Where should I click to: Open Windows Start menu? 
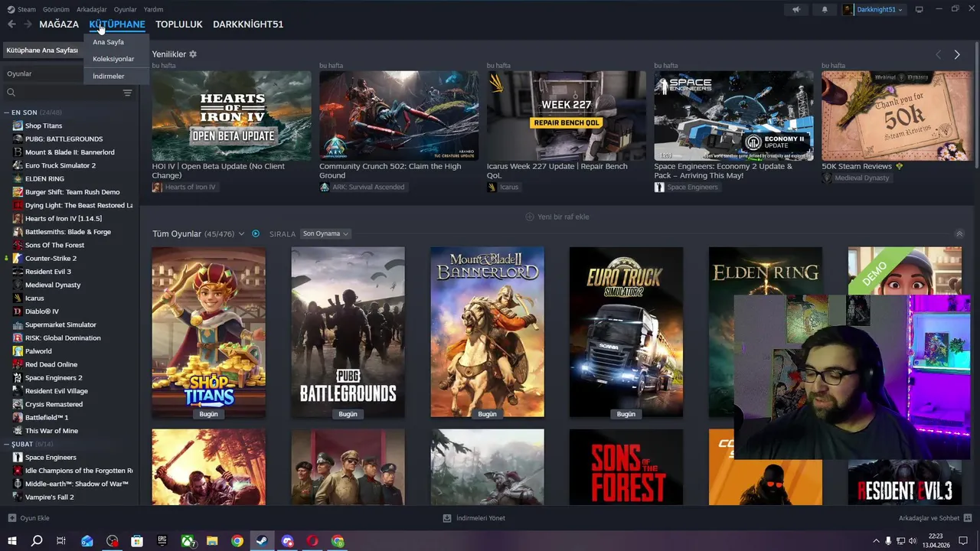[x=11, y=541]
